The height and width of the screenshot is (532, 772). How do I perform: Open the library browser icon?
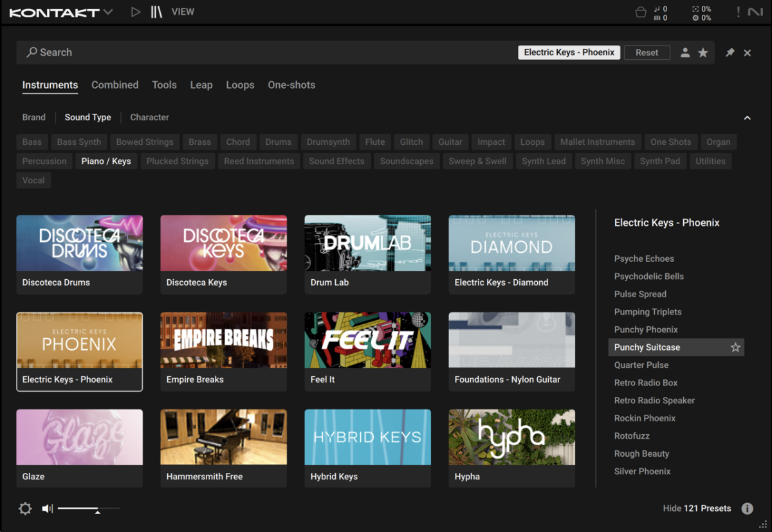coord(156,12)
